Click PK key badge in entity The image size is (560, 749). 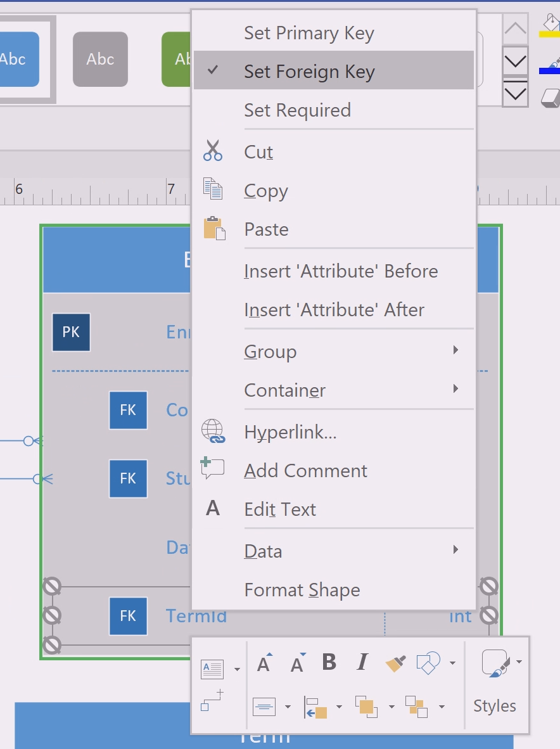71,332
